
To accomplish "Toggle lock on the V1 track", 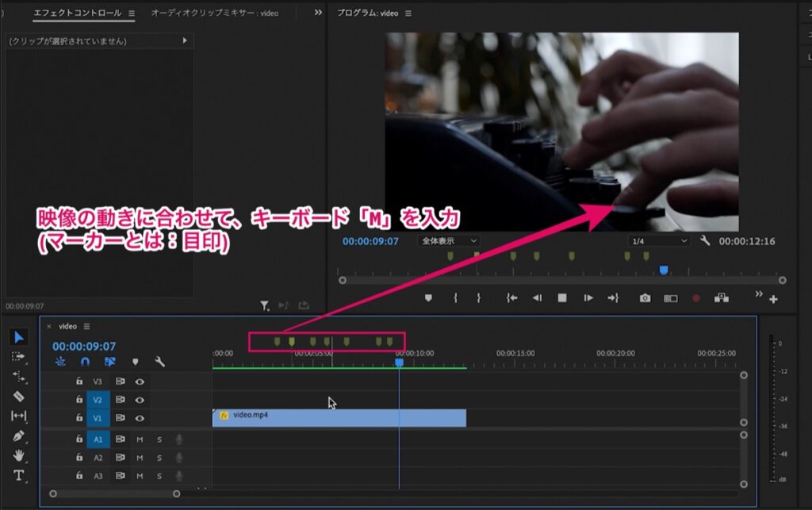I will click(79, 417).
